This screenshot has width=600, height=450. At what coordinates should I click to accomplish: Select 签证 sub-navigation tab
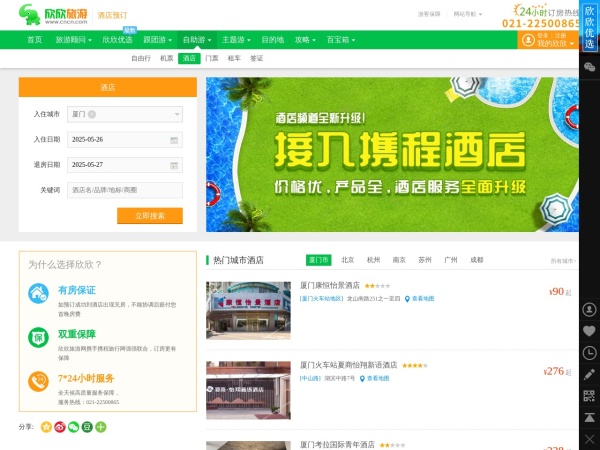point(256,58)
